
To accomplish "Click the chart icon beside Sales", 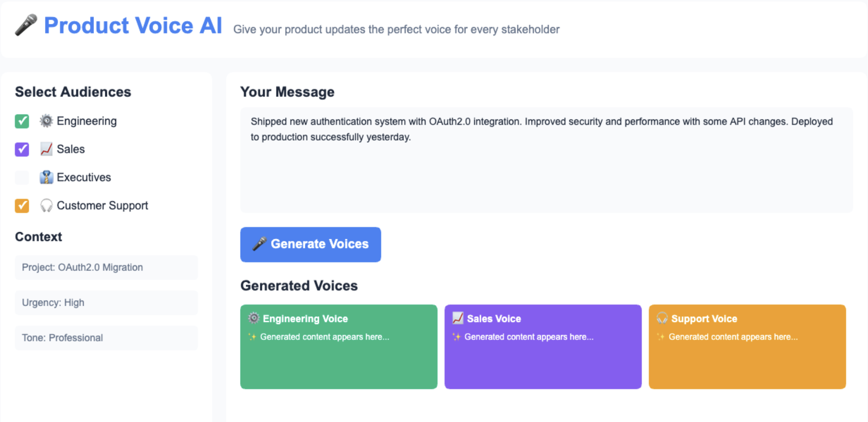I will point(46,149).
